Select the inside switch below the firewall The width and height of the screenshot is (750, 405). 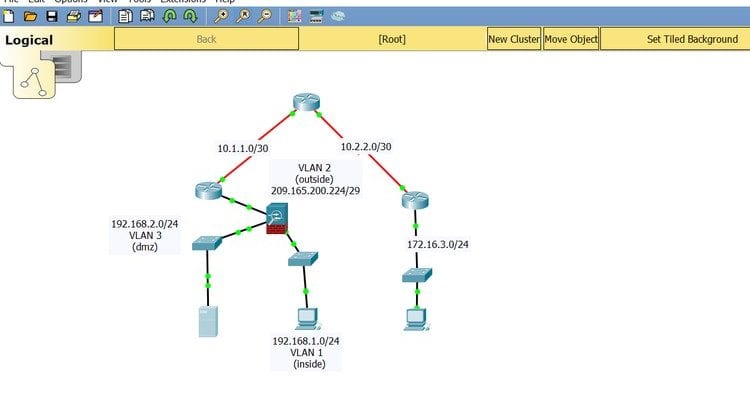tap(303, 259)
